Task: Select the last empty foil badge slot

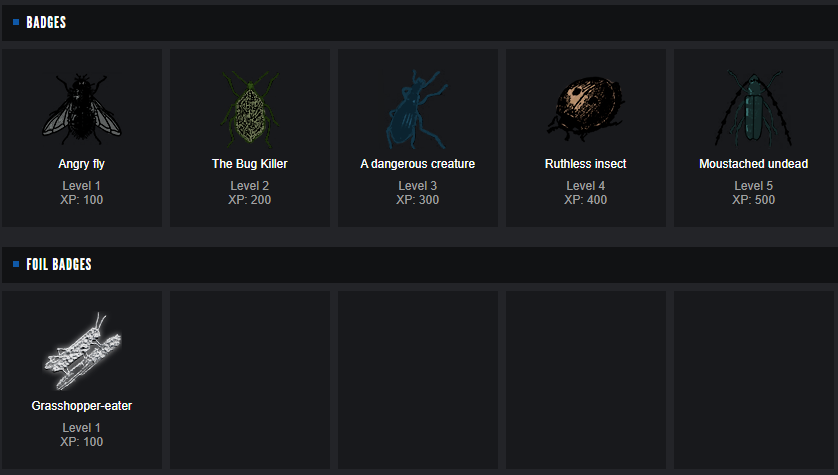Action: (753, 379)
